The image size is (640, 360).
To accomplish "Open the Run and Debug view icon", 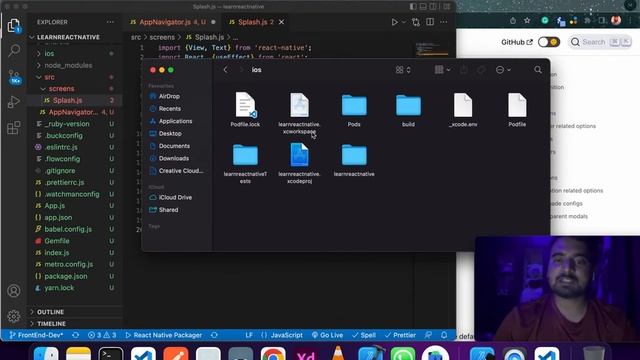I will tap(14, 102).
